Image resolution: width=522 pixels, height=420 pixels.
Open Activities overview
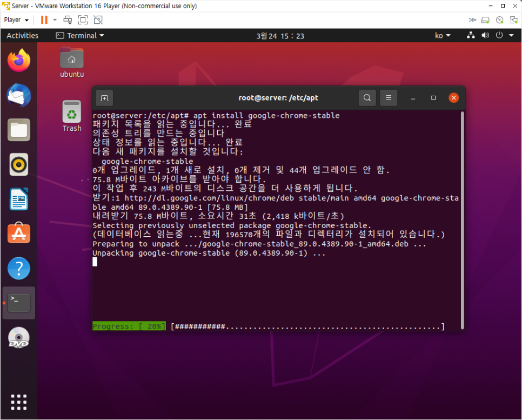click(23, 35)
